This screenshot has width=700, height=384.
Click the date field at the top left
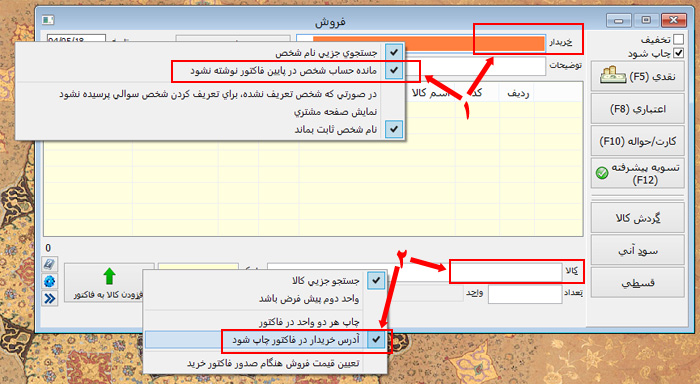(76, 39)
